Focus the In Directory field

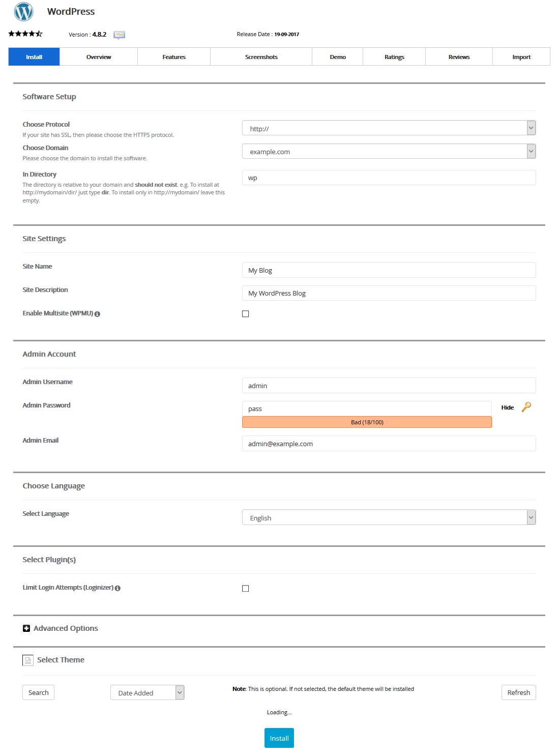389,178
